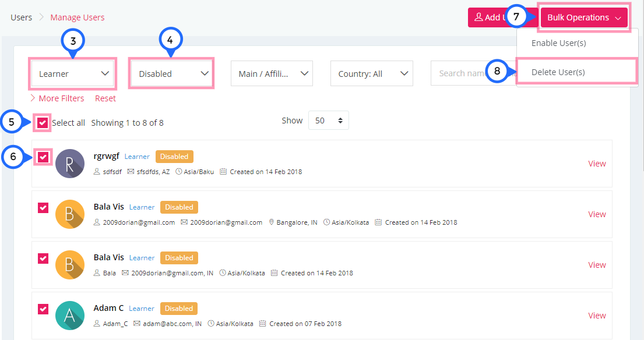
Task: Uncheck checkbox for Bala Vis with username Bala
Action: click(43, 258)
